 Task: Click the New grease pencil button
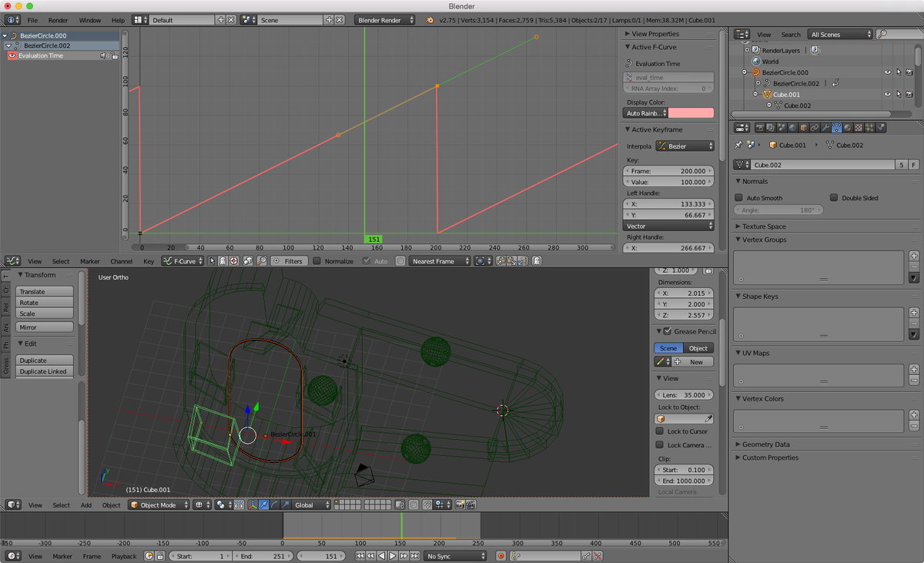pyautogui.click(x=692, y=361)
